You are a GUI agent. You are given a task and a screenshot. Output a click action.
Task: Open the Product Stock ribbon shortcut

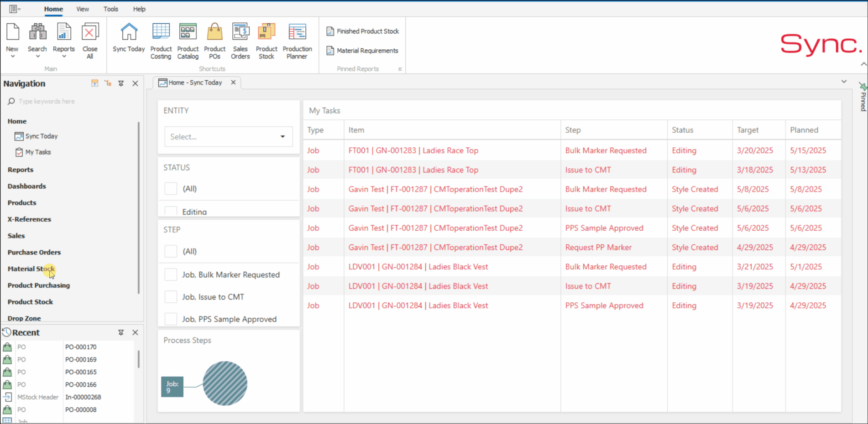click(x=267, y=41)
